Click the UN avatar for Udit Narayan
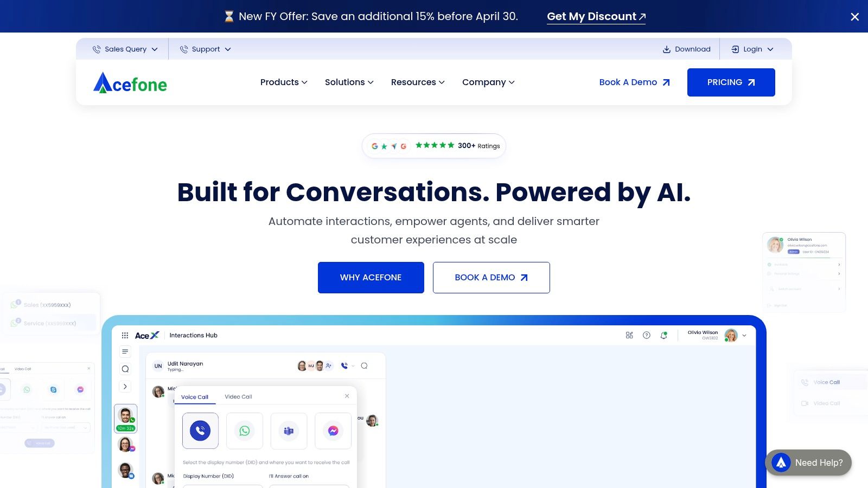 (158, 366)
